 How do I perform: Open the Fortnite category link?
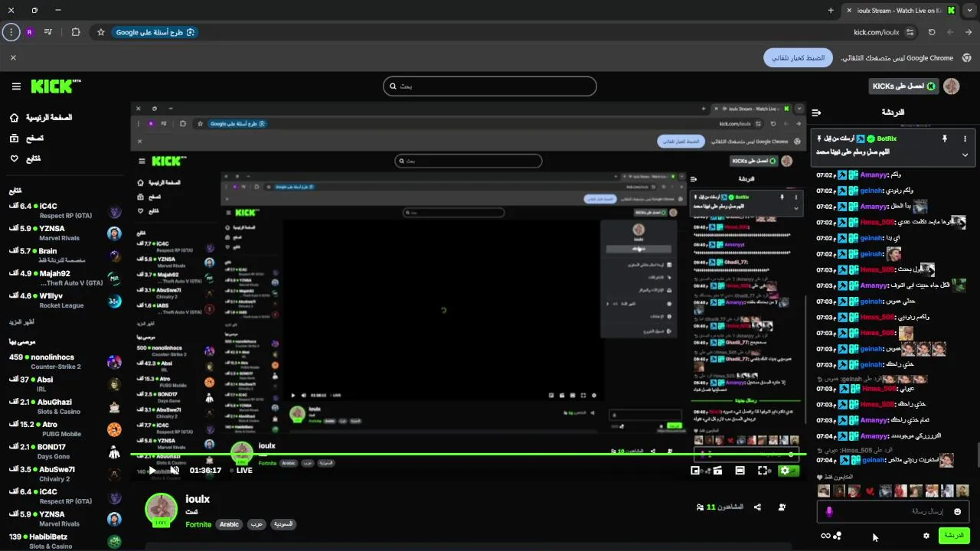pos(198,524)
